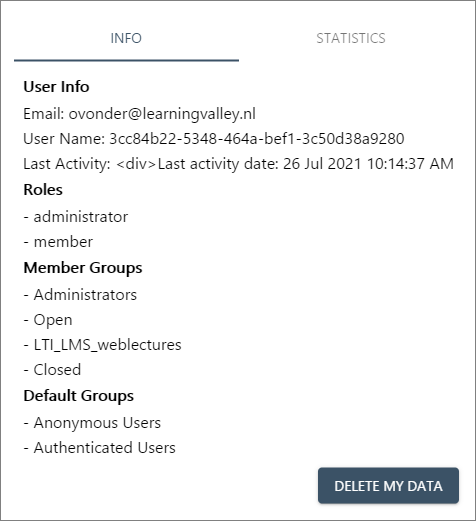Click the User Info heading

pos(56,87)
